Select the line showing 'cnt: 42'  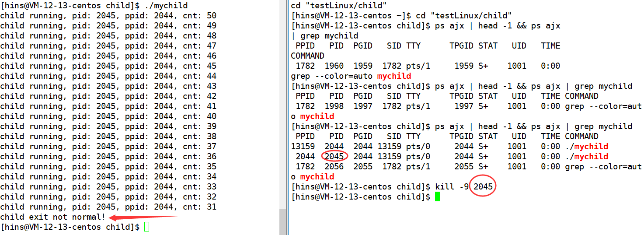[108, 96]
